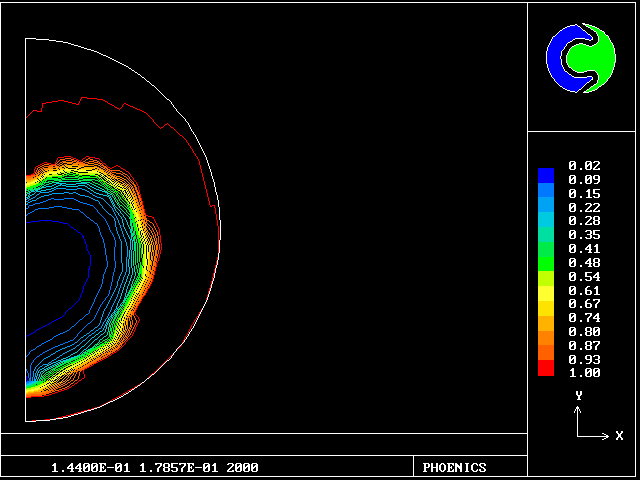
Task: Pick the dark blue legend swatch at 0.02
Action: pos(545,174)
